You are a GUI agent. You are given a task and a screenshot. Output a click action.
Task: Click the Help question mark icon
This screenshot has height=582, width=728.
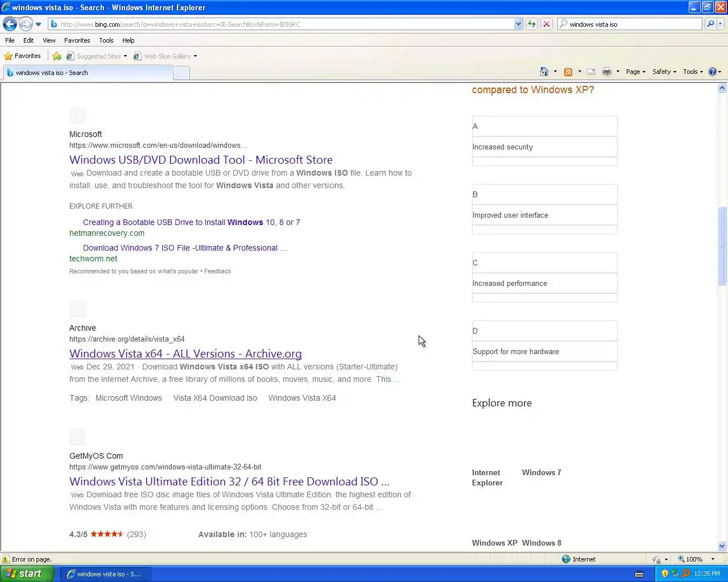(x=713, y=72)
